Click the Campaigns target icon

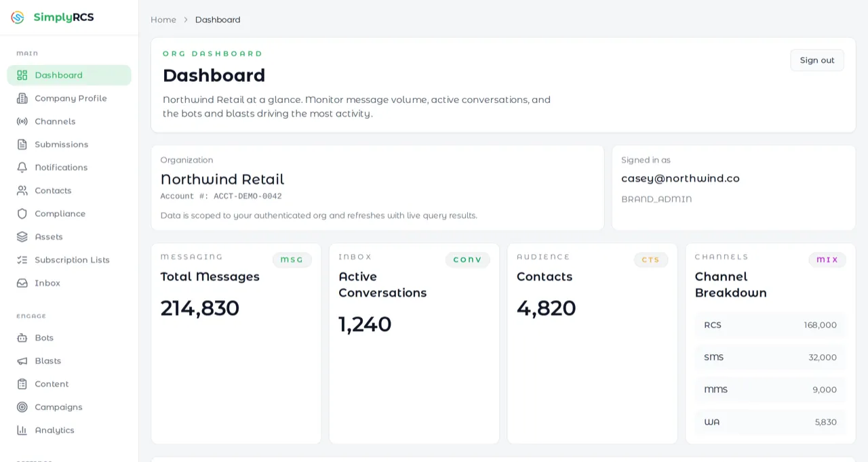pyautogui.click(x=22, y=406)
